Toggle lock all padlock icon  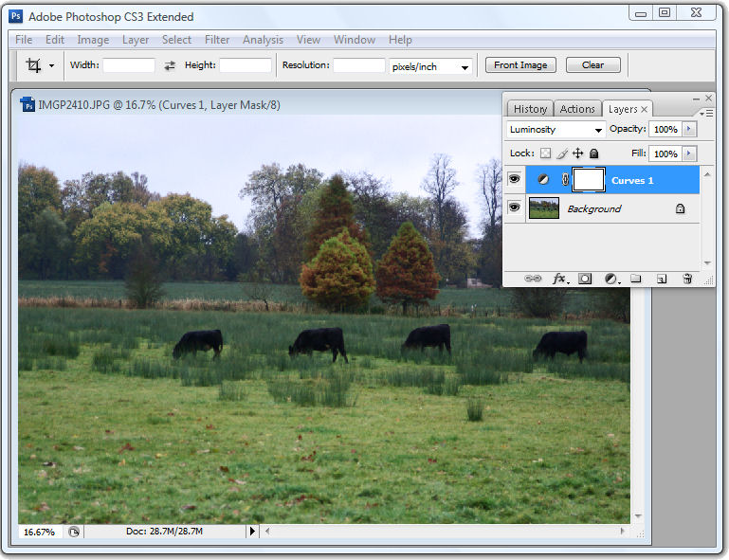[x=593, y=154]
